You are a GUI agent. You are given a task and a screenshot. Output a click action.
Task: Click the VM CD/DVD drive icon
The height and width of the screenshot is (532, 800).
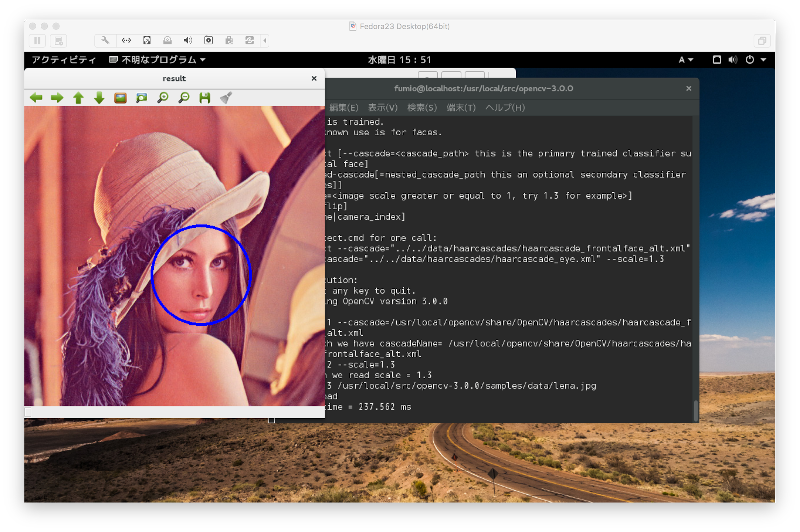[167, 41]
